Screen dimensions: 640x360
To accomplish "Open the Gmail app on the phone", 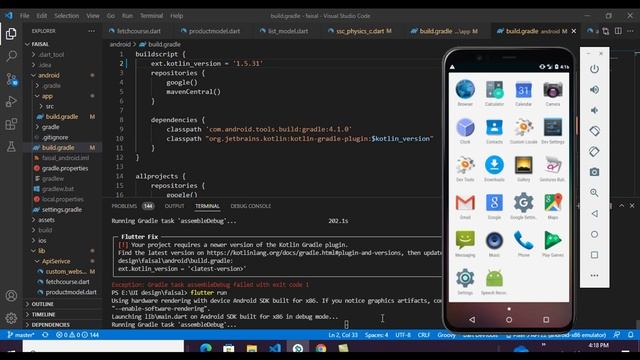I will pyautogui.click(x=465, y=205).
